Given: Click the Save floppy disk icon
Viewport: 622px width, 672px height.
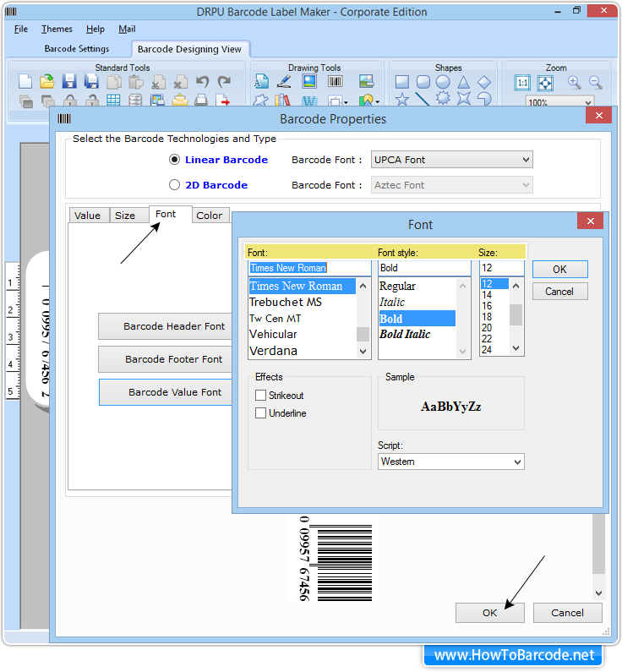Looking at the screenshot, I should point(69,81).
